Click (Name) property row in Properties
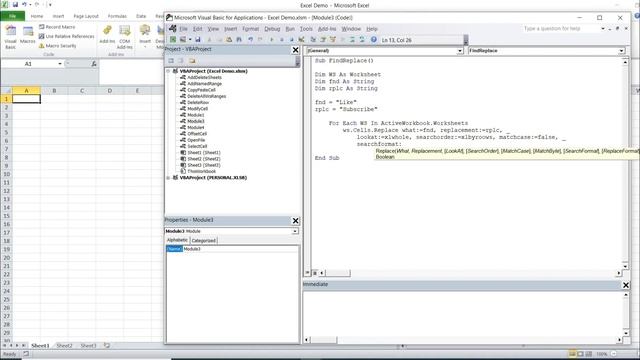640x360 pixels. coord(232,249)
